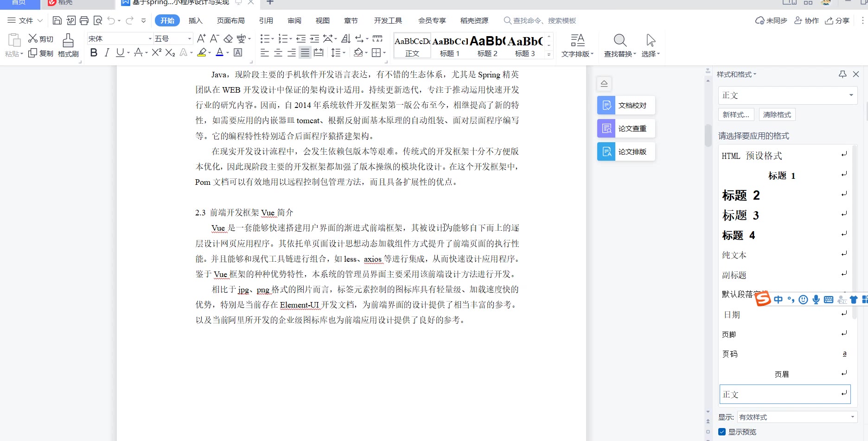
Task: Open the text highlight color tool
Action: pyautogui.click(x=202, y=52)
